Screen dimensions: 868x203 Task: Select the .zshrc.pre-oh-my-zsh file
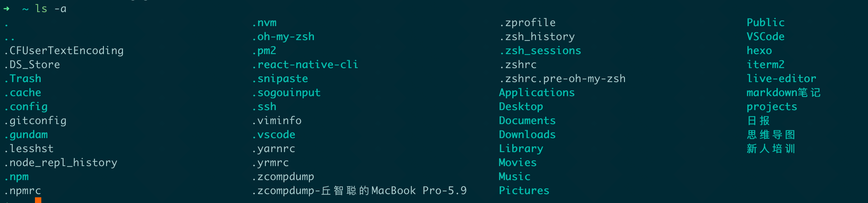click(562, 79)
